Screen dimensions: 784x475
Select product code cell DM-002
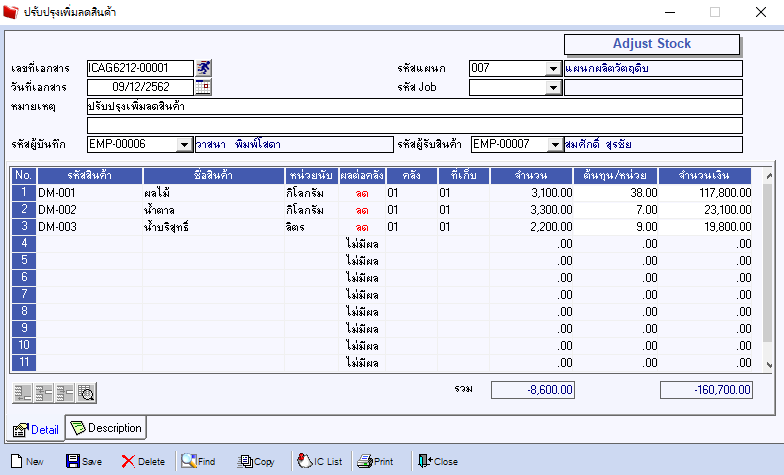click(90, 210)
